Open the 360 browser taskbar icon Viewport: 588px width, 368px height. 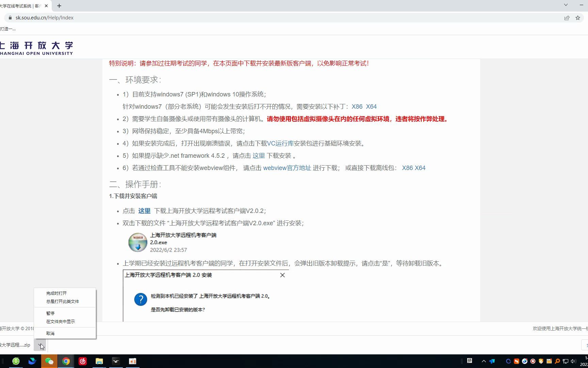[16, 361]
